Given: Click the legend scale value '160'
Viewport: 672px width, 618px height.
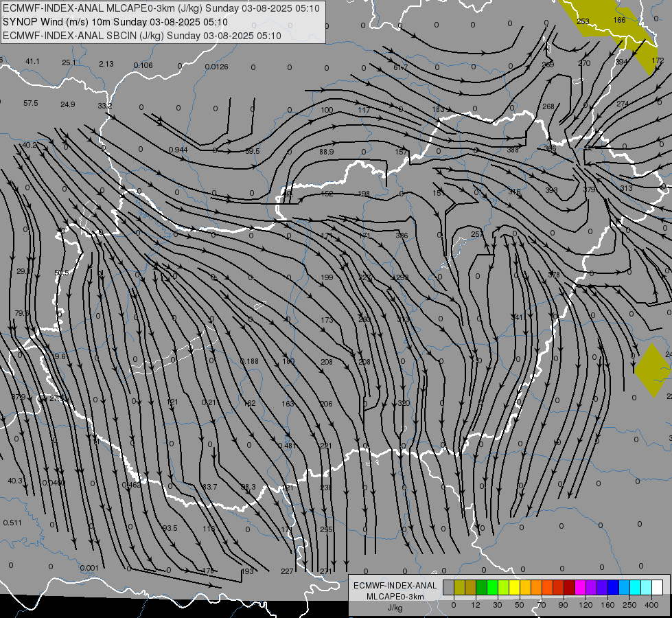Looking at the screenshot, I should click(x=607, y=605).
